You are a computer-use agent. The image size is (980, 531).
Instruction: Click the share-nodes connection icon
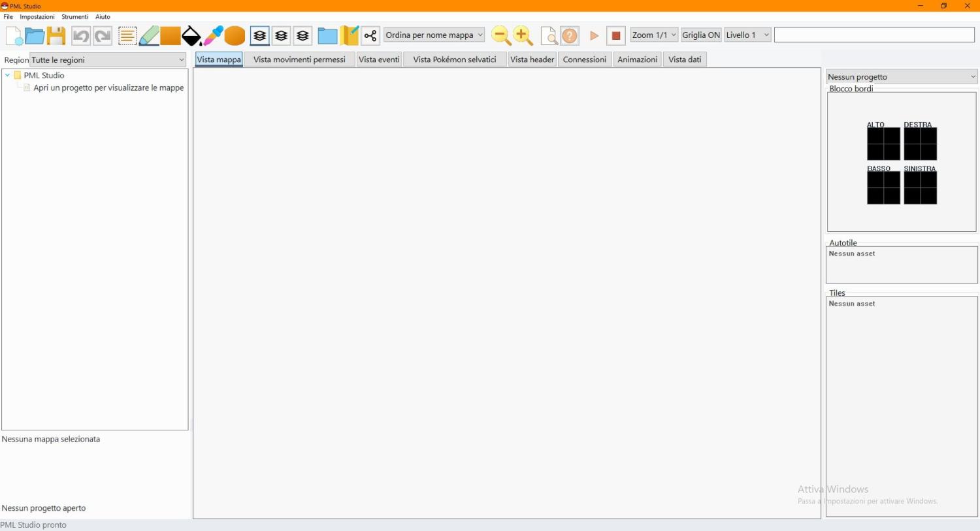click(x=370, y=36)
